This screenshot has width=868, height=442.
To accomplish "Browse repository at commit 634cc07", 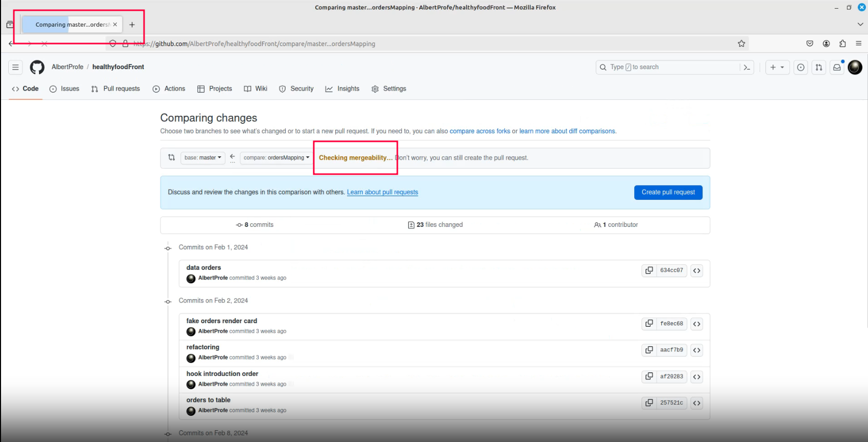I will 697,270.
